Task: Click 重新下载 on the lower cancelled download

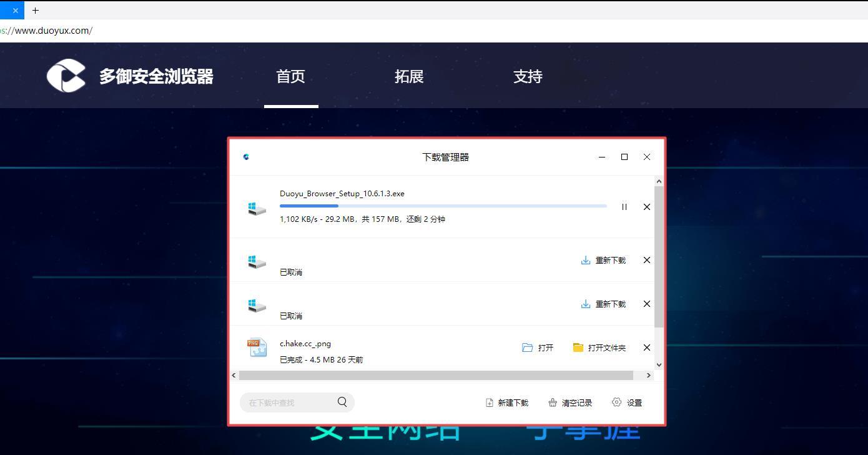Action: click(603, 304)
